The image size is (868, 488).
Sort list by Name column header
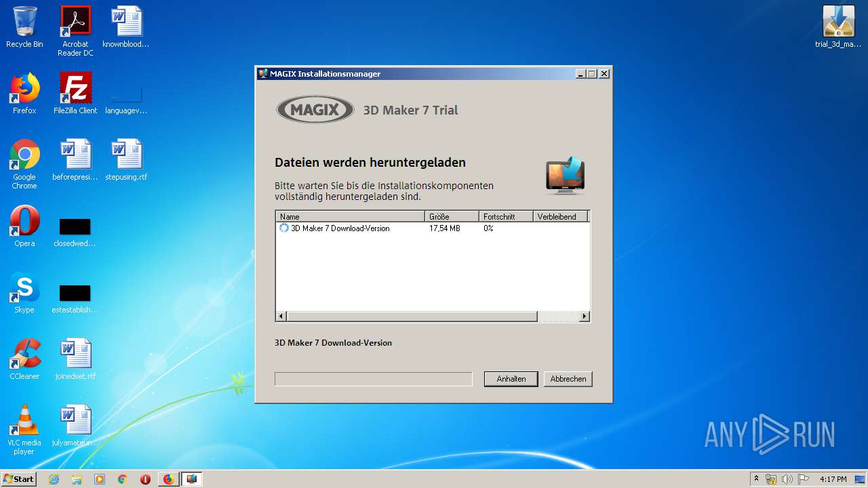click(x=350, y=217)
